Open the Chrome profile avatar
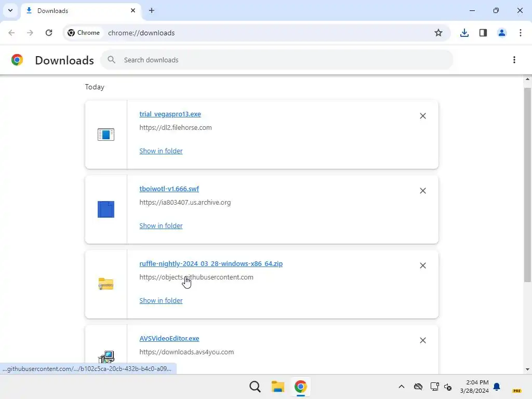 coord(501,33)
